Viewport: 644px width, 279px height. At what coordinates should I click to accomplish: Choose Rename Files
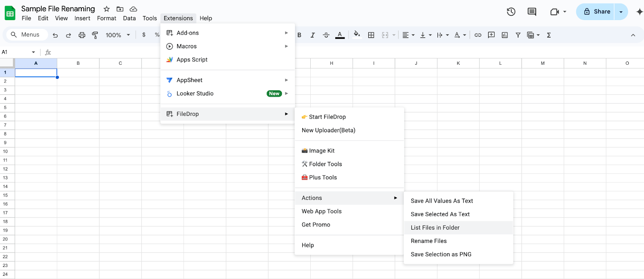(458, 241)
